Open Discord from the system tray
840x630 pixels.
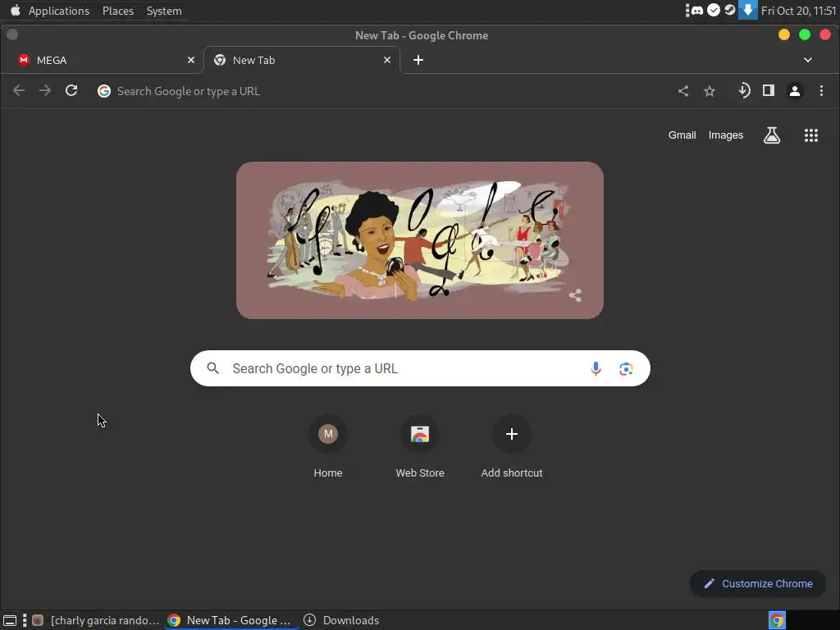(x=697, y=10)
